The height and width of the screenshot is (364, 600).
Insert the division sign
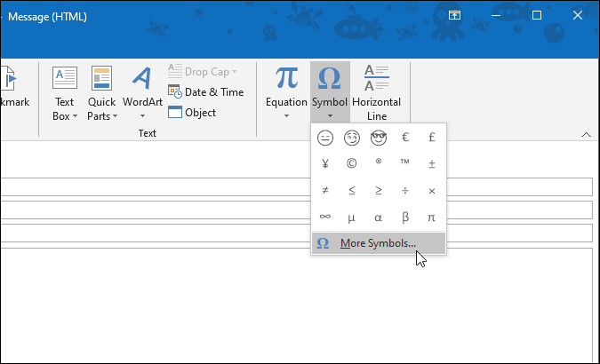(405, 191)
